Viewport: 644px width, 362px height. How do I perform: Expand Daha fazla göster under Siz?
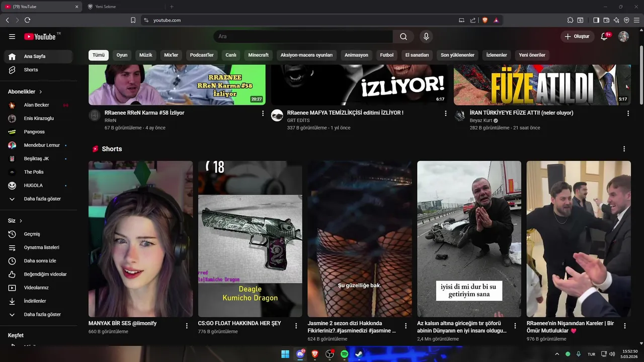point(38,315)
